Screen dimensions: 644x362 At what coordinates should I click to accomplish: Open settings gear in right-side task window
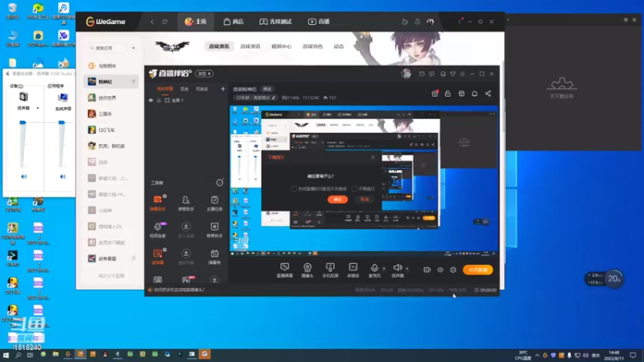[625, 19]
